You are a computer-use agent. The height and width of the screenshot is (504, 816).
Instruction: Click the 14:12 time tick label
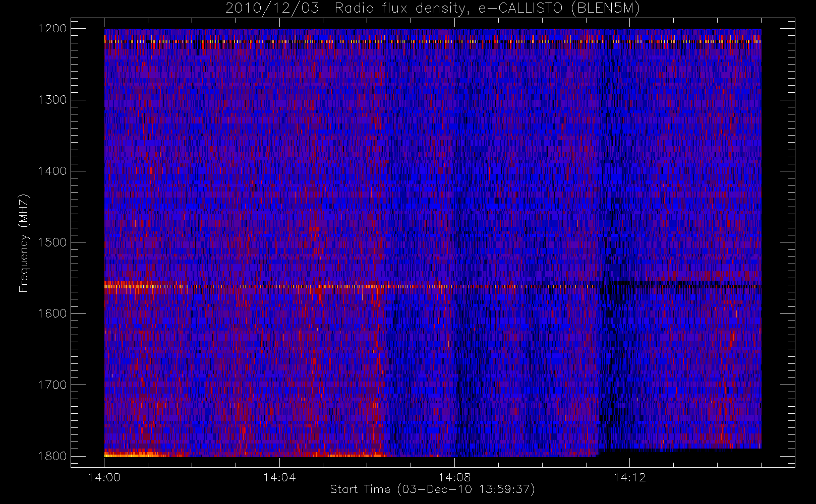coord(629,477)
